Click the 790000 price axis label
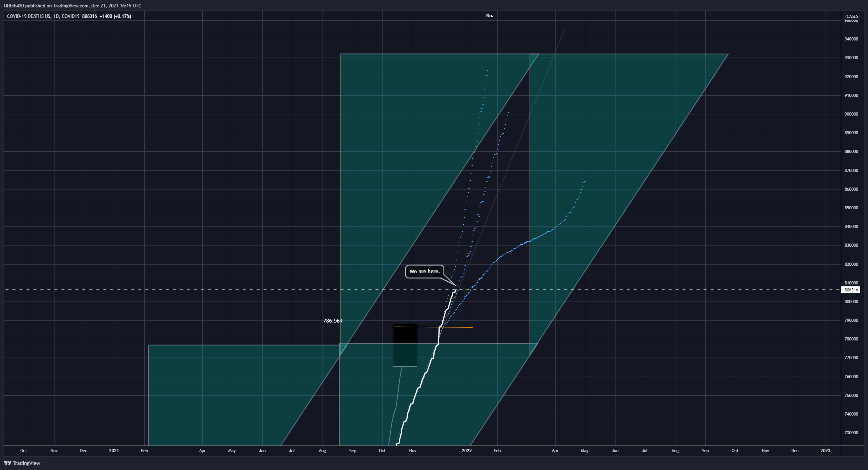This screenshot has width=868, height=470. (x=851, y=320)
